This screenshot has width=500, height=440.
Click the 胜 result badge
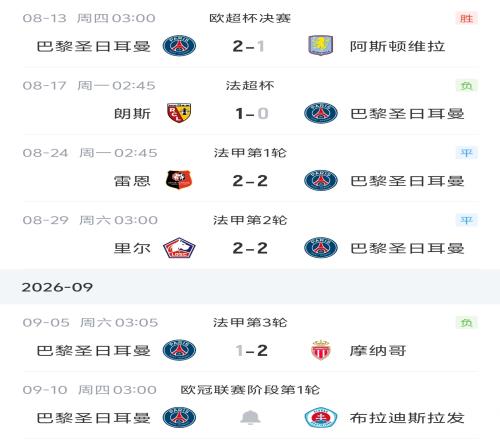466,18
